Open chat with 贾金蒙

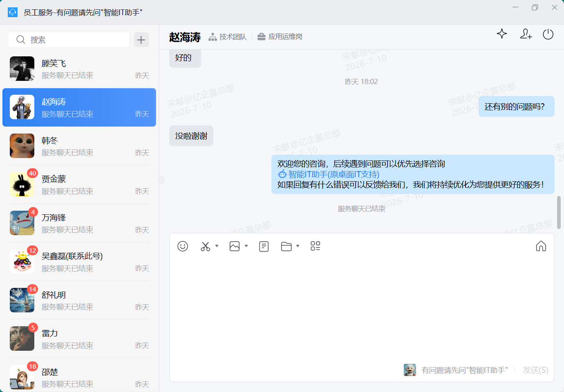[x=79, y=185]
